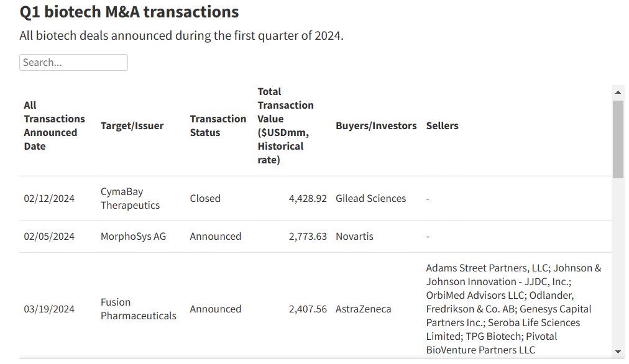
Task: Select the MorphoSys AG cell
Action: 133,236
